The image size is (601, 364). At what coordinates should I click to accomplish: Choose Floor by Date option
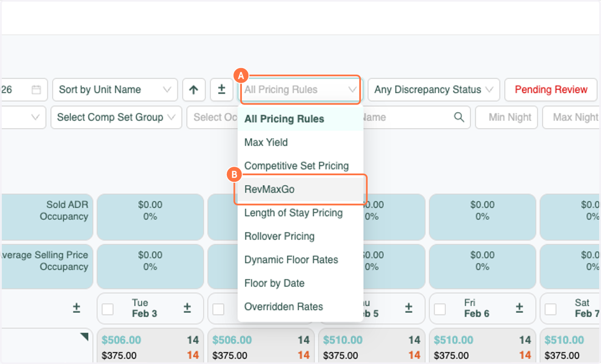pyautogui.click(x=300, y=283)
